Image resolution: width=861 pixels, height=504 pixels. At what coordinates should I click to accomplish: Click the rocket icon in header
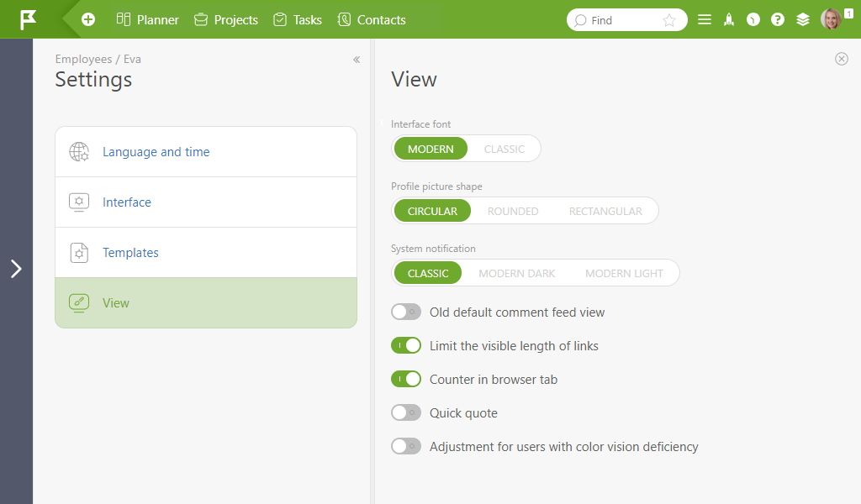[x=729, y=20]
